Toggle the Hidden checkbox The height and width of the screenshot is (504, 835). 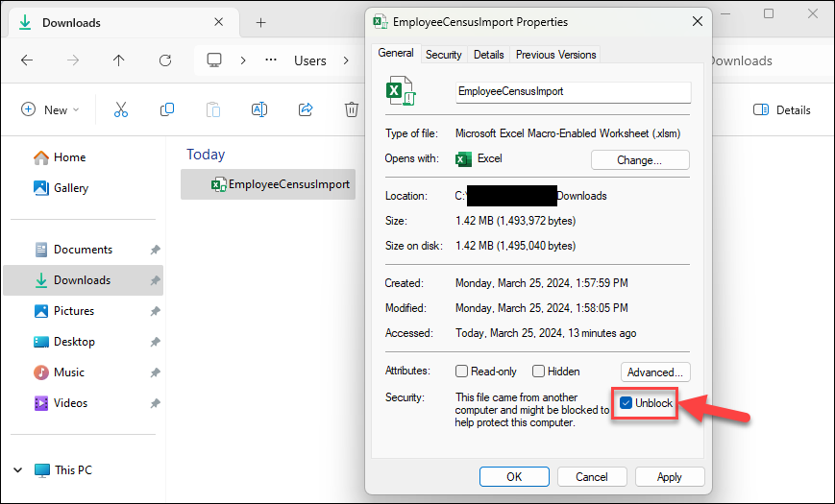point(538,371)
